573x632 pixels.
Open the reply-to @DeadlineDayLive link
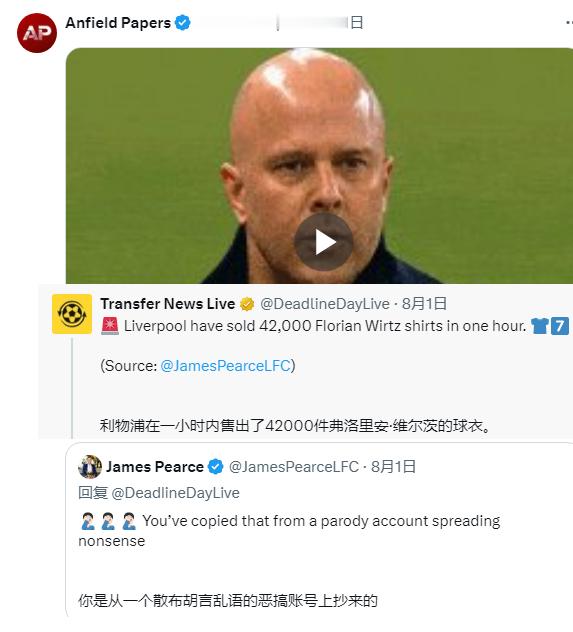coord(175,493)
